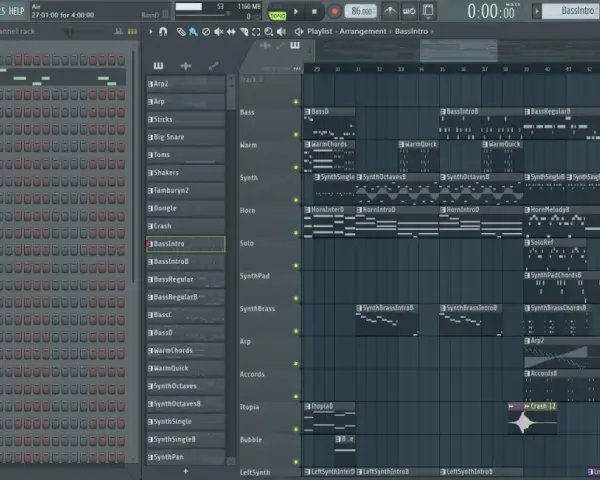Viewport: 600px width, 480px height.
Task: Select the Slip tool in playlist toolbar
Action: [231, 31]
